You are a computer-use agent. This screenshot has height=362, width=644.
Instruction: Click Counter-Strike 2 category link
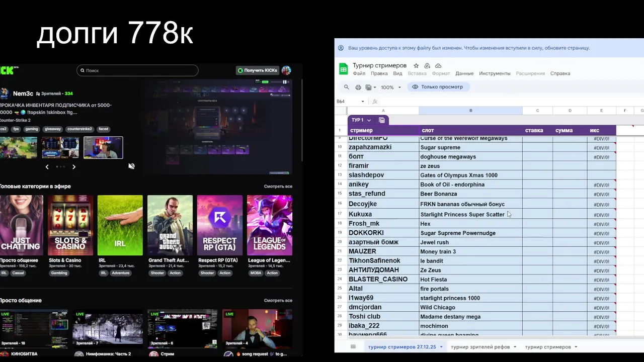click(15, 121)
